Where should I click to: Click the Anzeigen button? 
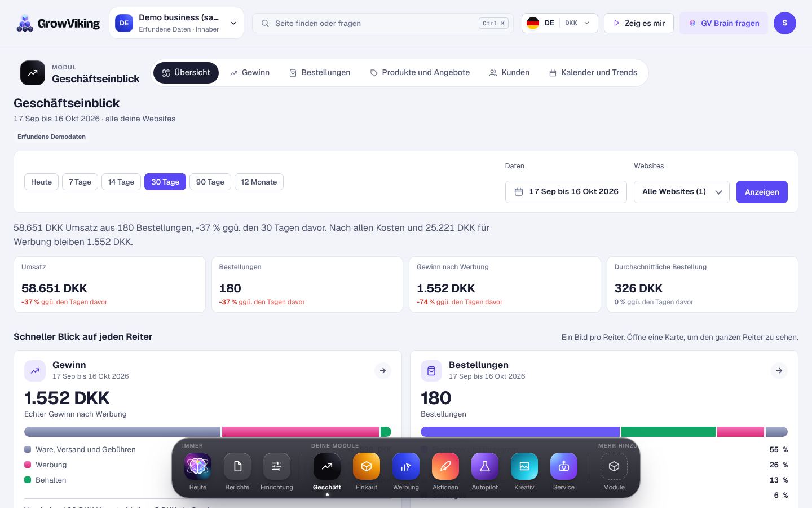pos(762,192)
